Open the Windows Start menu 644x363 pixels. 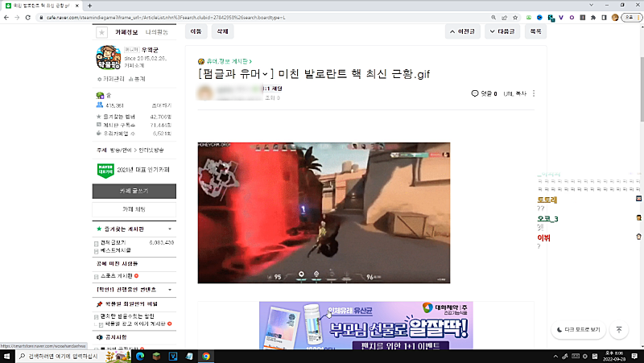click(7, 356)
